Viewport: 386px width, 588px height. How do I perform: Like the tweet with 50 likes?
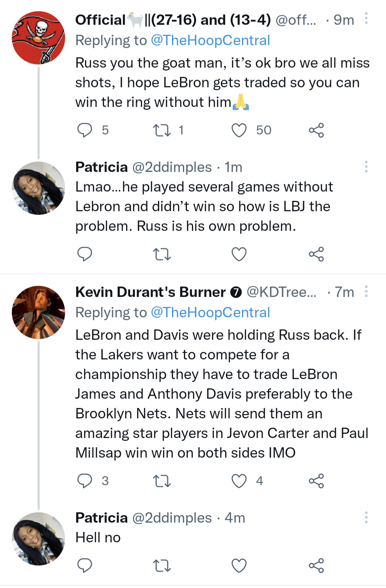pyautogui.click(x=239, y=130)
